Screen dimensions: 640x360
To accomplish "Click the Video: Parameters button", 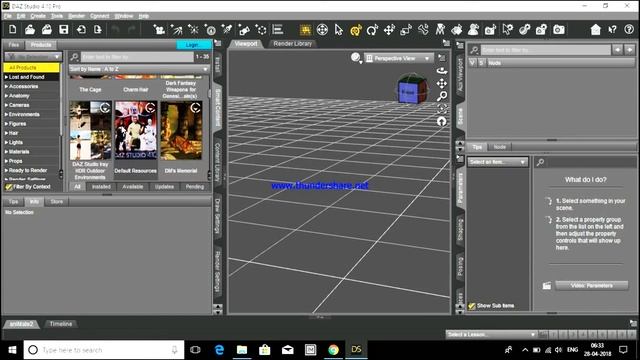I will click(591, 285).
